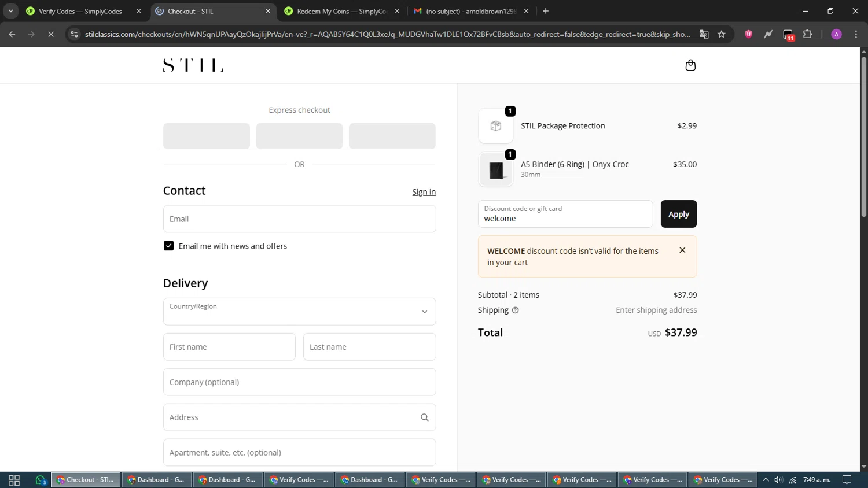Click the Last name field

369,347
